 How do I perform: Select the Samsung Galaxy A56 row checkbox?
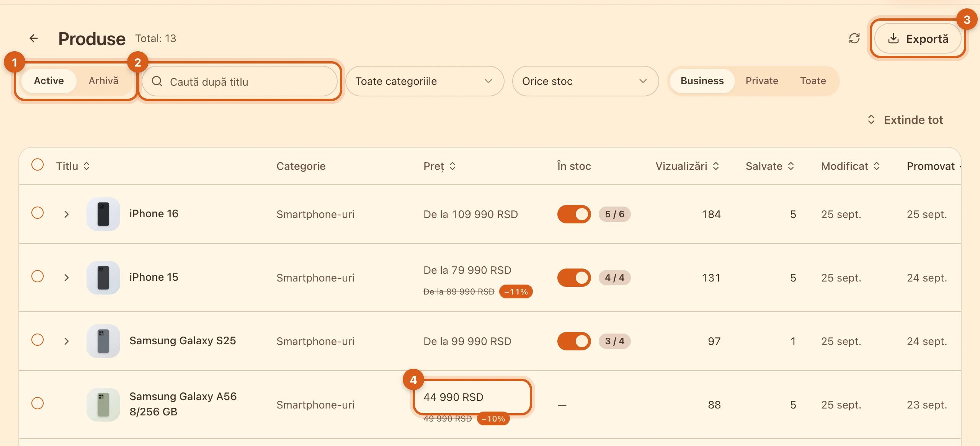tap(38, 403)
